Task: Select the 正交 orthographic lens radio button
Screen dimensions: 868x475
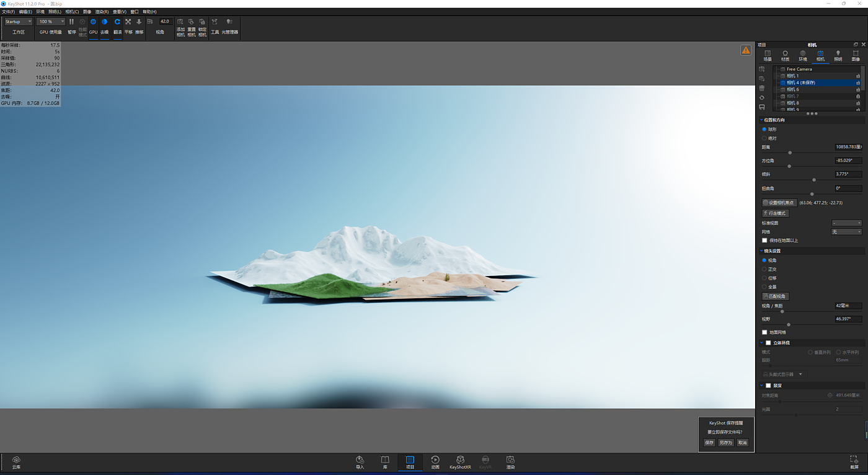Action: click(x=764, y=269)
